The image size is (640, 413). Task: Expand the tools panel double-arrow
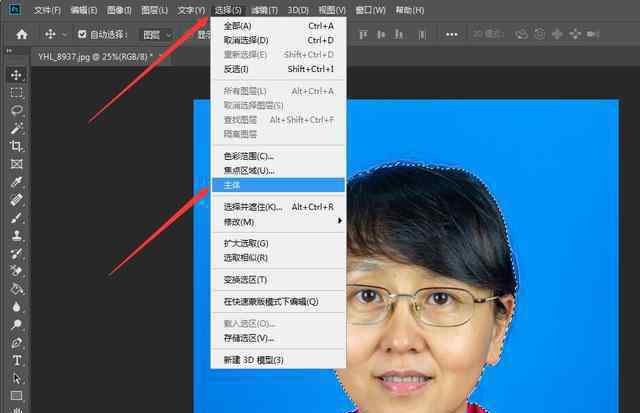[9, 51]
